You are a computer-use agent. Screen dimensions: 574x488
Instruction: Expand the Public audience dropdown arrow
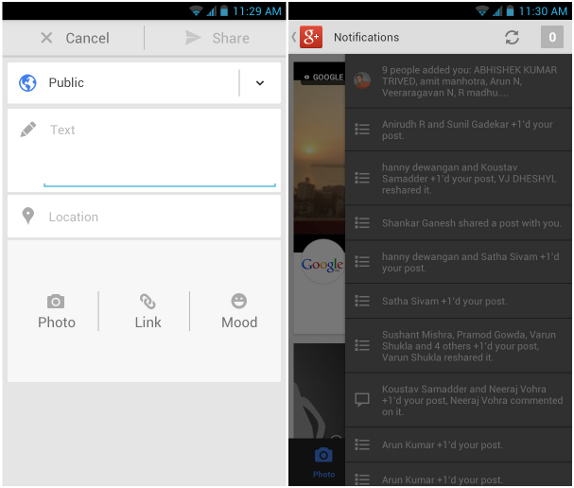click(260, 83)
